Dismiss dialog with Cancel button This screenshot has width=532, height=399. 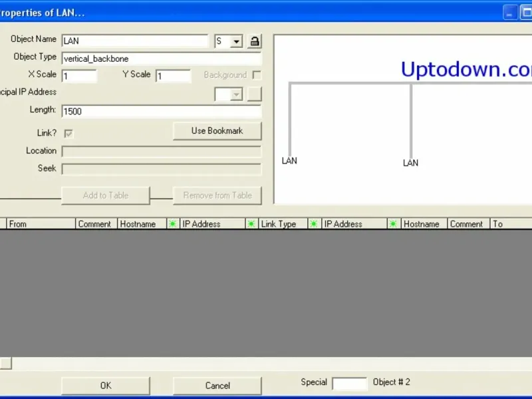(x=217, y=386)
